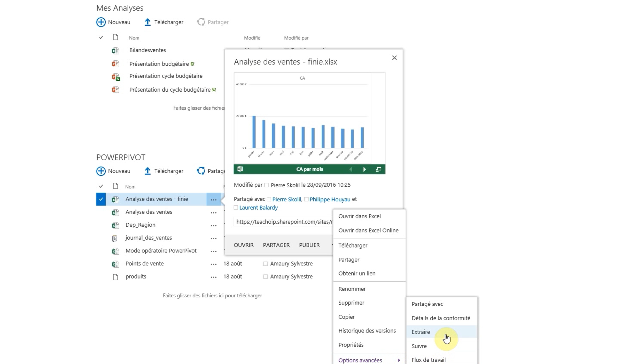
Task: Open the Laurent Balardy profile link
Action: [258, 208]
